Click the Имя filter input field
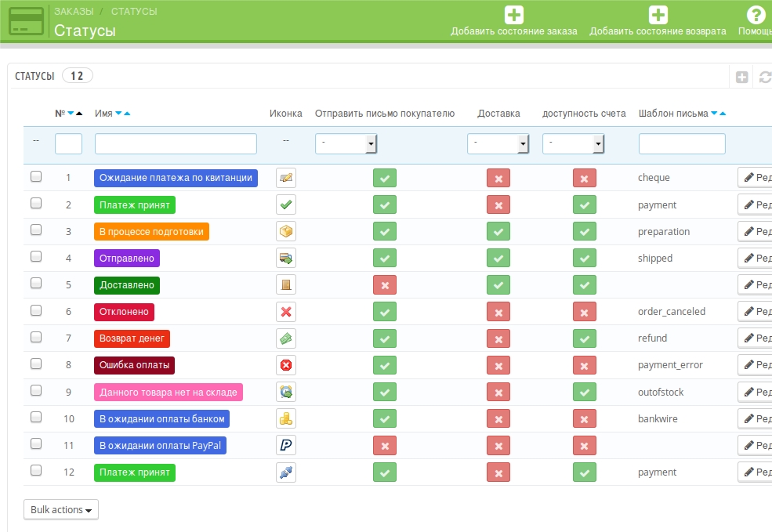Viewport: 772px width, 532px height. click(x=176, y=143)
